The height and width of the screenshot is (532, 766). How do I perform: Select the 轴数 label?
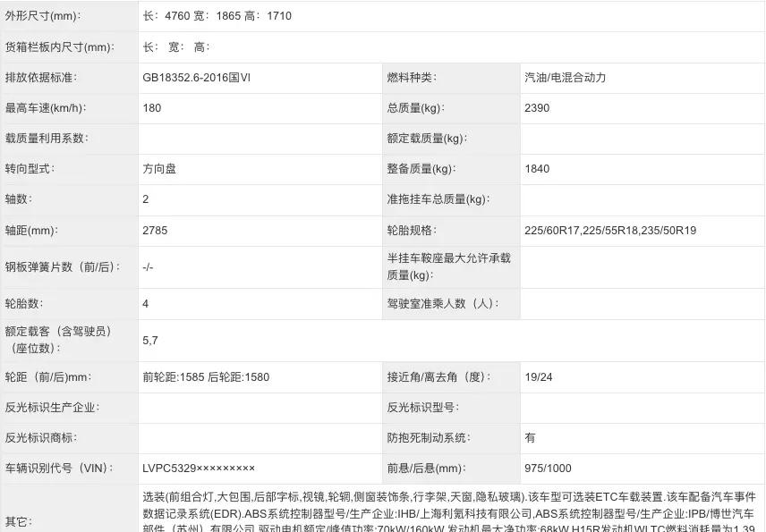[19, 199]
